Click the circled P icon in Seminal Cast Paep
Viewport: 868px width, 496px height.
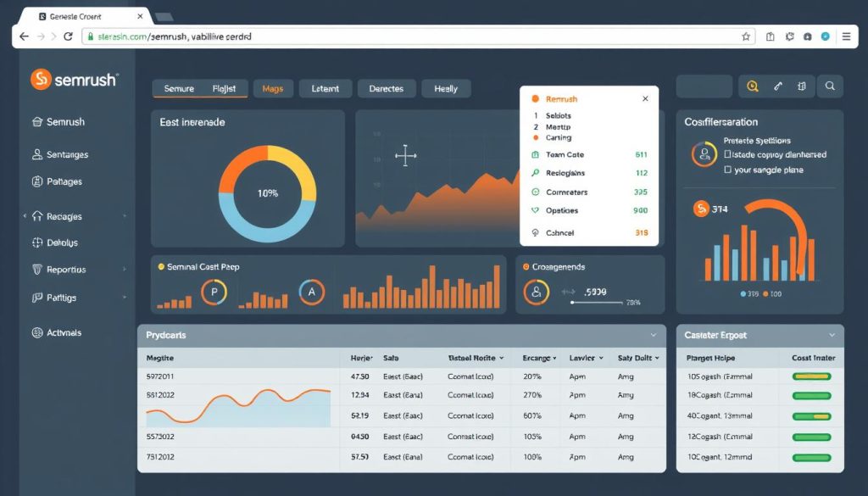[x=214, y=293]
